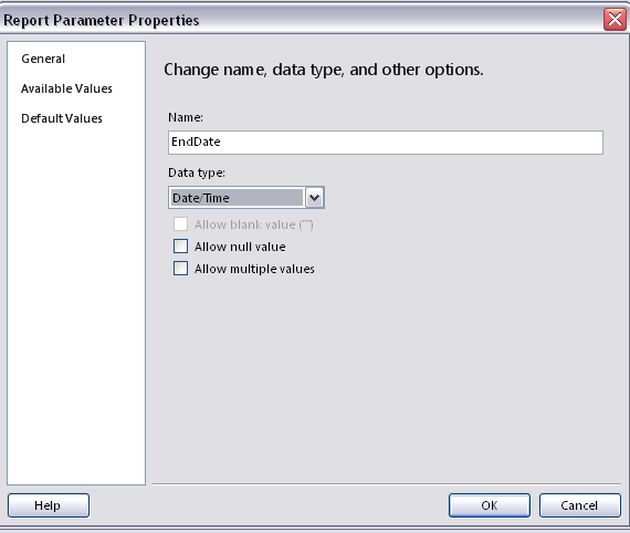Image resolution: width=630 pixels, height=533 pixels.
Task: Select the Date/Time text in Data type box
Action: [x=236, y=198]
